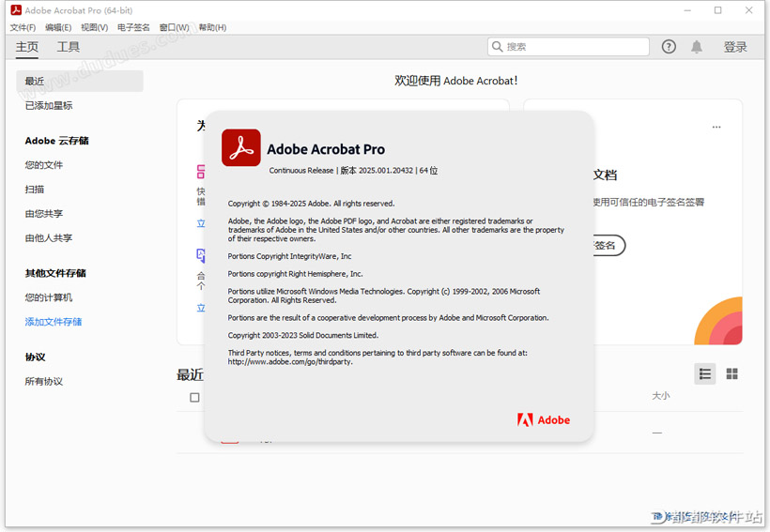The image size is (770, 532).
Task: Toggle the select-all files checkbox
Action: [194, 397]
